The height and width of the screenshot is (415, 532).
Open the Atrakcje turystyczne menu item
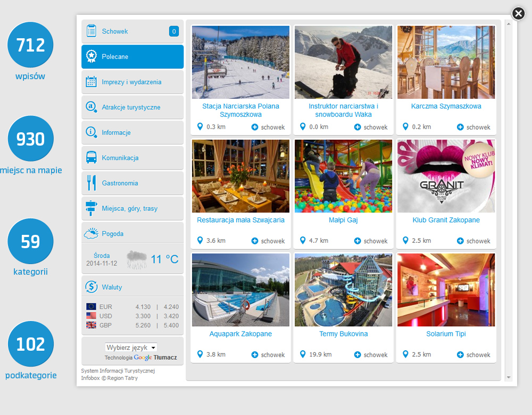(x=132, y=107)
